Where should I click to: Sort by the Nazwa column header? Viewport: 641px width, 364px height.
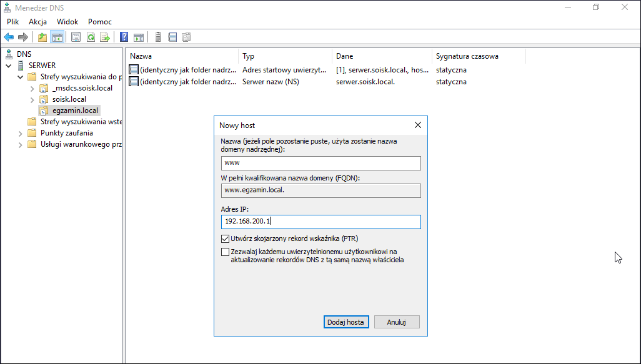pyautogui.click(x=182, y=56)
